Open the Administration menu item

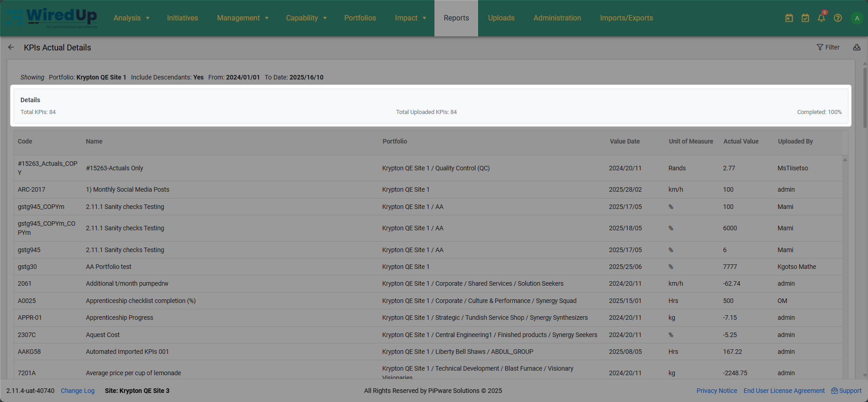coord(557,18)
